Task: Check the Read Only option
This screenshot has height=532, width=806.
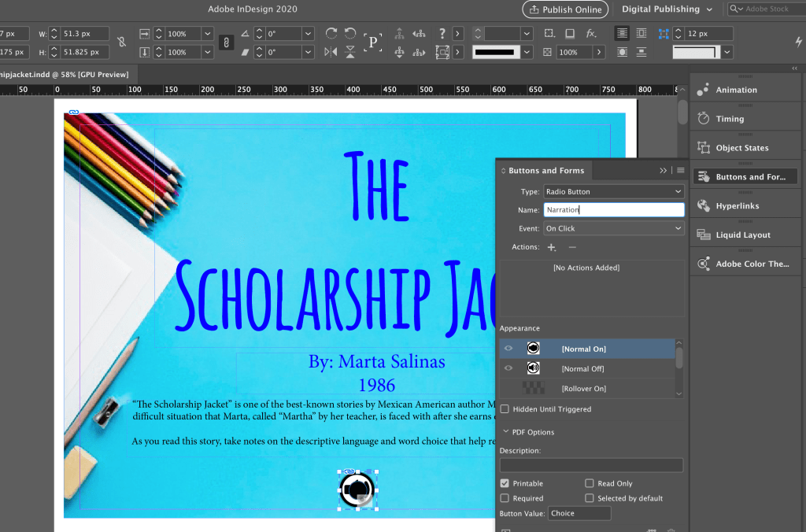Action: [x=590, y=483]
